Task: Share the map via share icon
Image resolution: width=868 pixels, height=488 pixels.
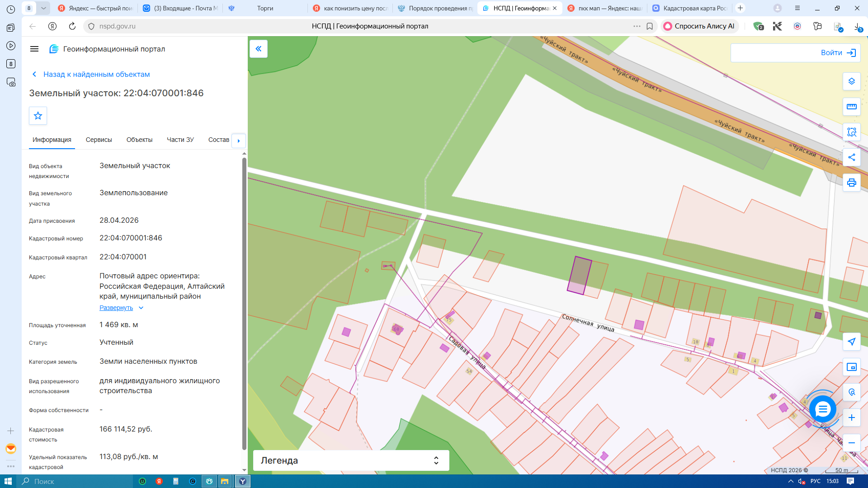Action: (852, 157)
